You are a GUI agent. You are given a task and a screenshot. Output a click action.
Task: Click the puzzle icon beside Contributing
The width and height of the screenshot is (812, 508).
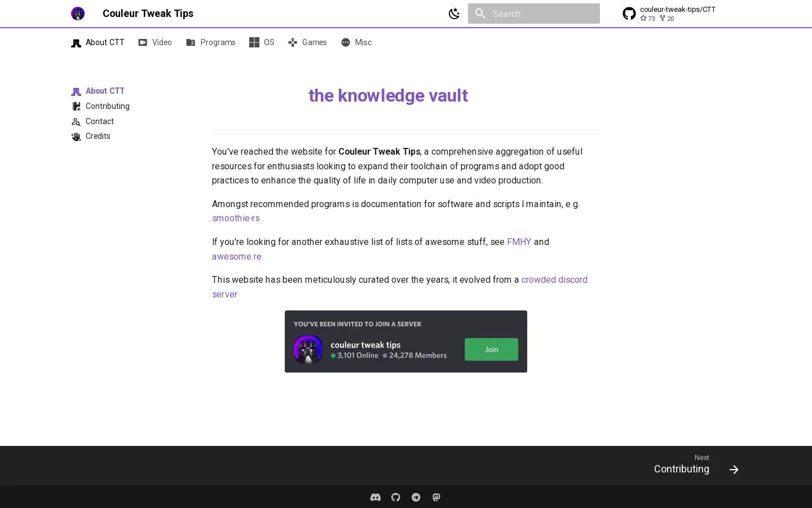point(76,106)
